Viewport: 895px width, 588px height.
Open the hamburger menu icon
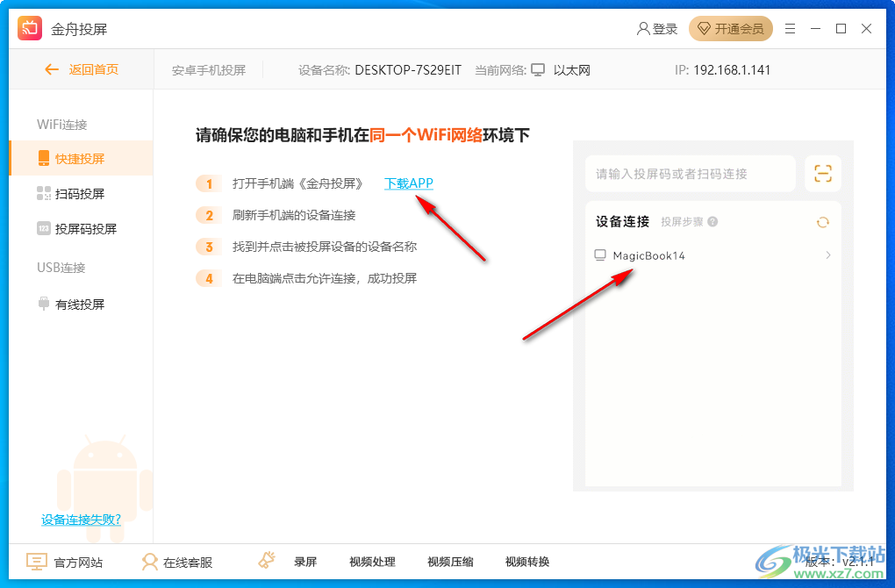[x=789, y=27]
